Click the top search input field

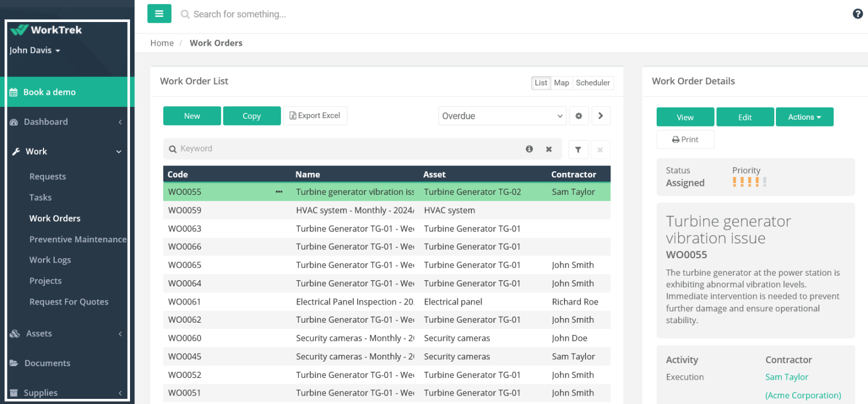pos(339,14)
